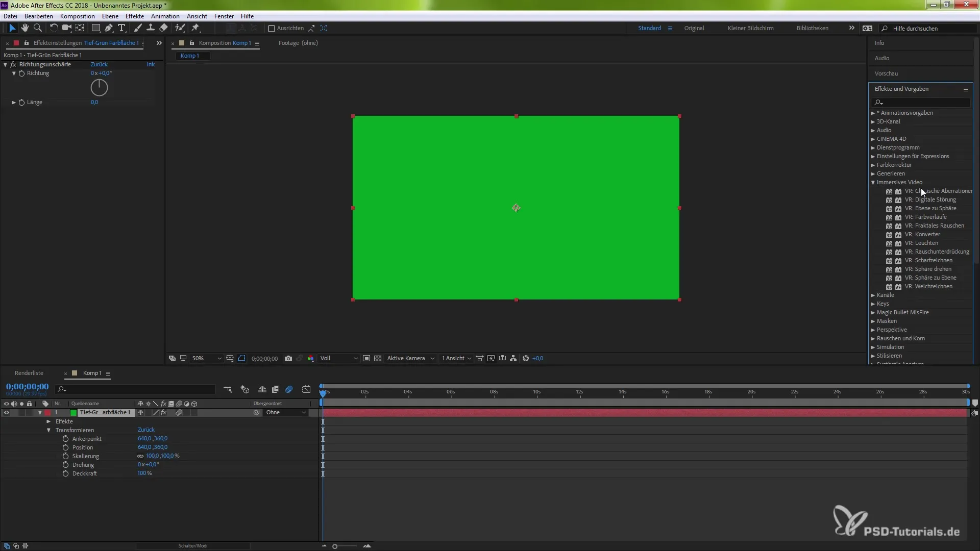The height and width of the screenshot is (551, 980).
Task: Enable the Ausrichten snapping checkbox
Action: point(272,29)
